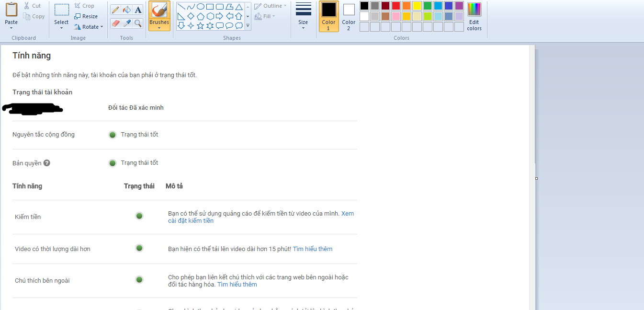Image resolution: width=644 pixels, height=310 pixels.
Task: Choose the dark gray color swatch
Action: (x=375, y=6)
